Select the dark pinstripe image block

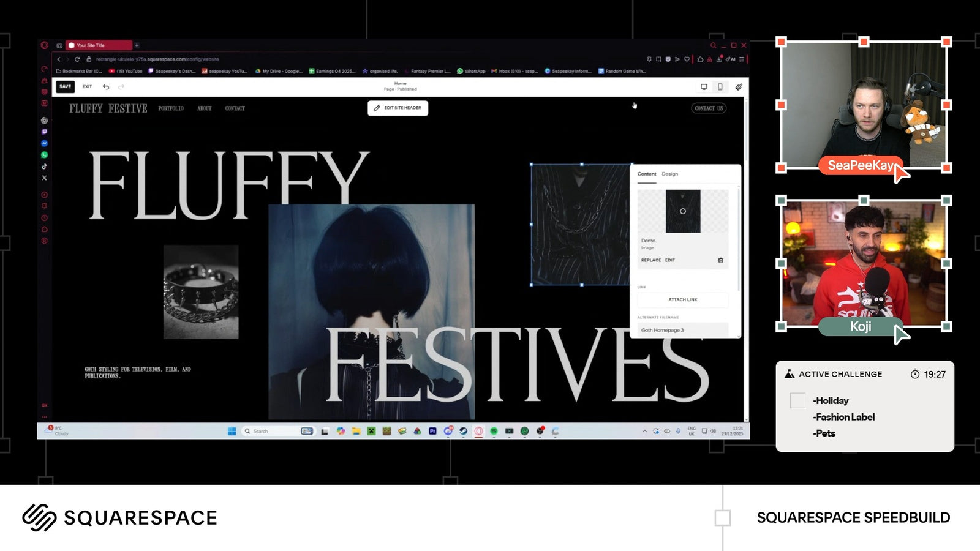click(x=581, y=225)
